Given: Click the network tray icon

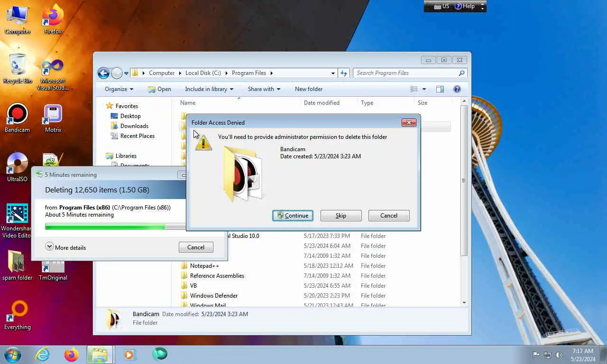Looking at the screenshot, I should tap(548, 355).
